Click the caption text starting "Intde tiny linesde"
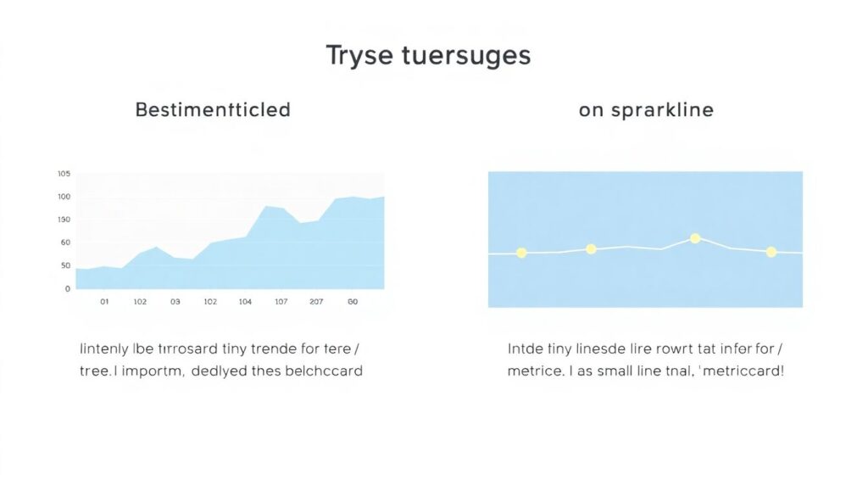 click(x=646, y=359)
